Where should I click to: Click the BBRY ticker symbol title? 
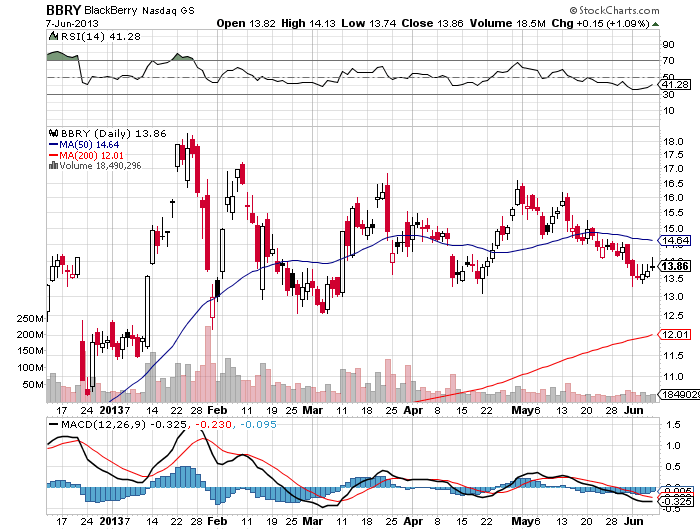point(63,10)
